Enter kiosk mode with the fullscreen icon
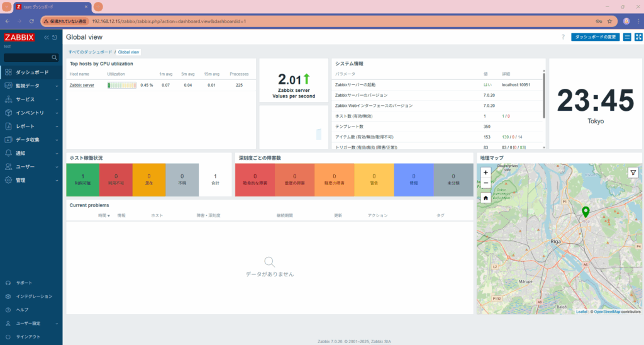The height and width of the screenshot is (345, 644). (638, 37)
